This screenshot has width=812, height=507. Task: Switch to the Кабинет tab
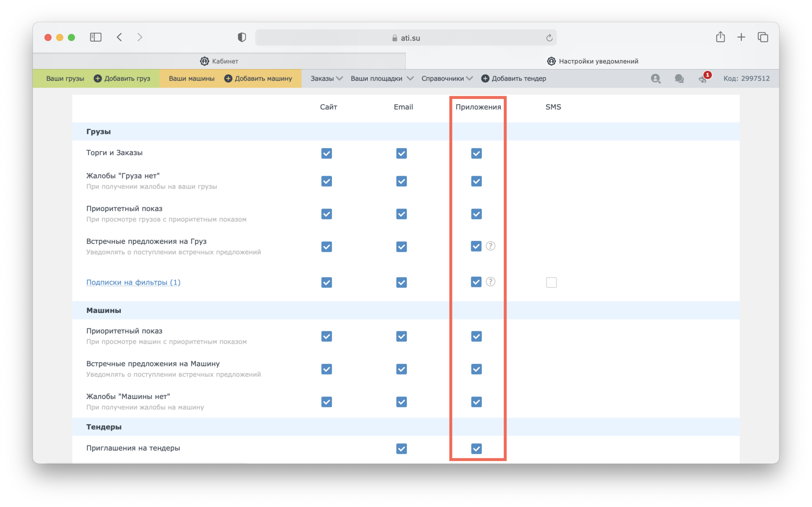tap(219, 61)
